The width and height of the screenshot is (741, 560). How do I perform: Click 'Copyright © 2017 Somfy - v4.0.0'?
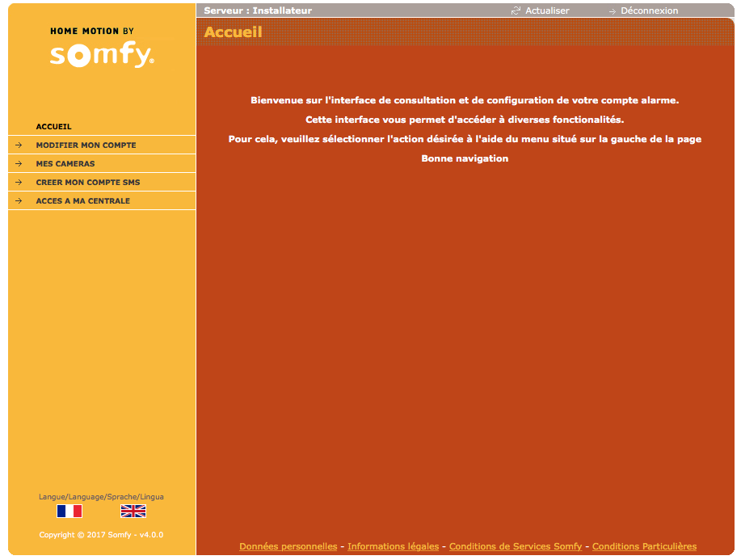pos(101,534)
